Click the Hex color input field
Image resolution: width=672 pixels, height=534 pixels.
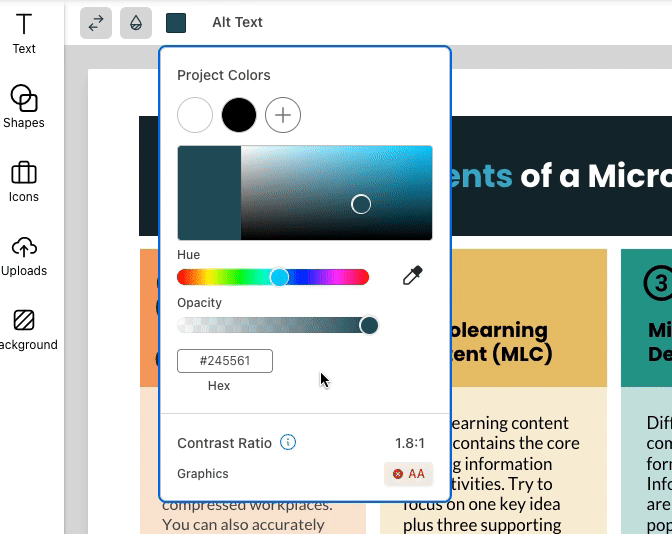(x=225, y=361)
